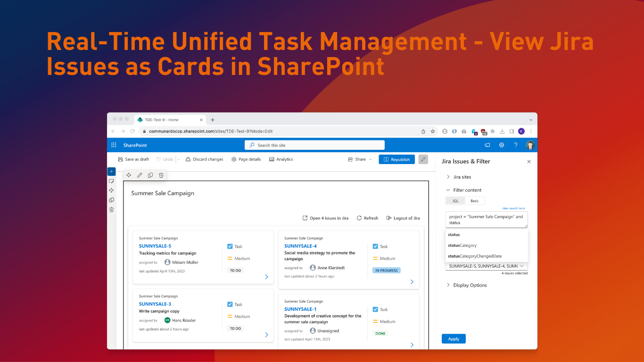Click the JQL query text field
Screen dimensions: 644x362
coord(486,220)
